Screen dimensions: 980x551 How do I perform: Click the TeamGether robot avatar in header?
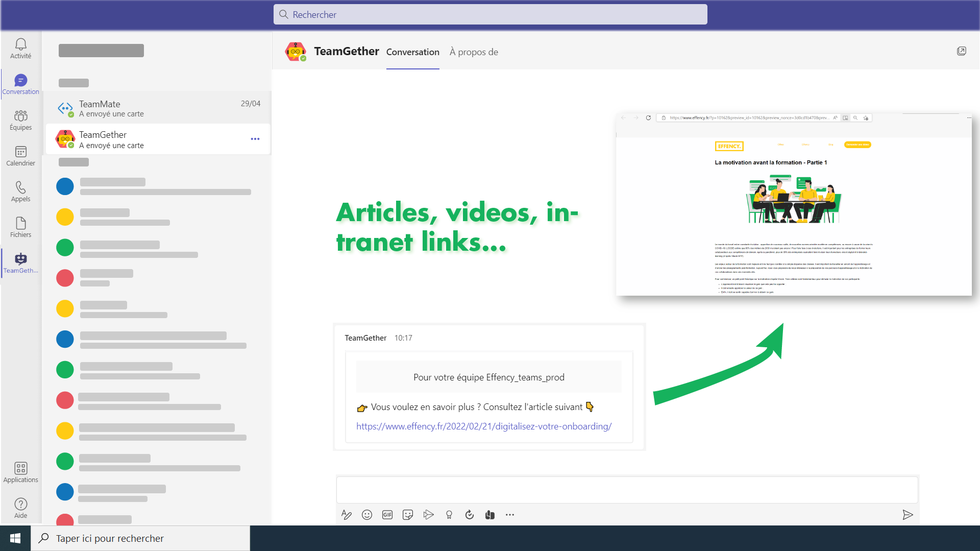(296, 52)
